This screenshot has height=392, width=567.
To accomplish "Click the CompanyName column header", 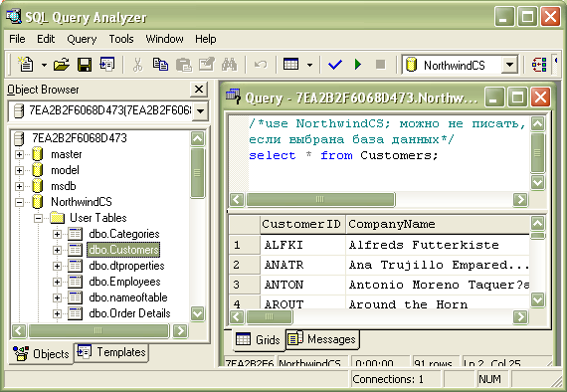I will tap(438, 224).
